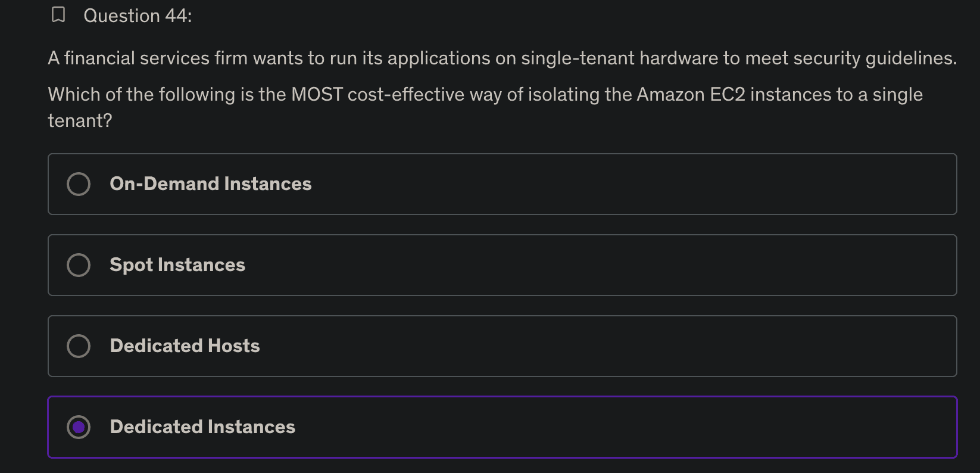Click the "Dedicated Instances" answer label
The image size is (980, 473).
[x=202, y=427]
